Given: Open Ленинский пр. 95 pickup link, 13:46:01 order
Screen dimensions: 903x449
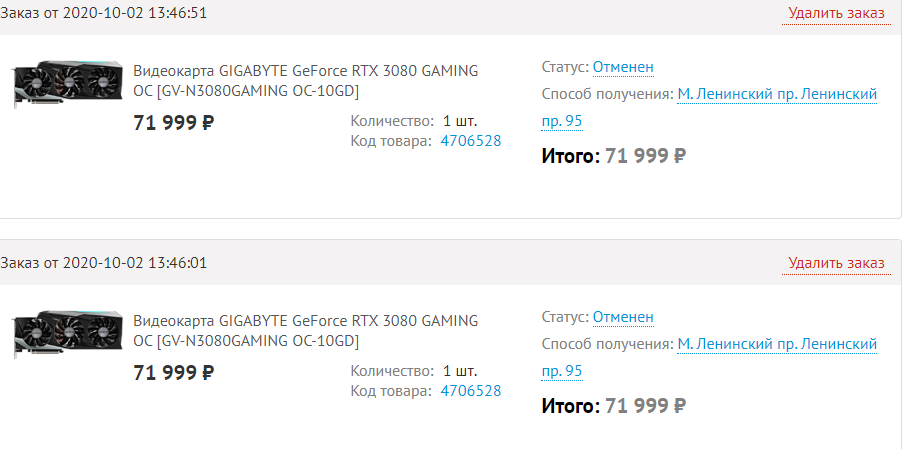Looking at the screenshot, I should click(x=776, y=344).
